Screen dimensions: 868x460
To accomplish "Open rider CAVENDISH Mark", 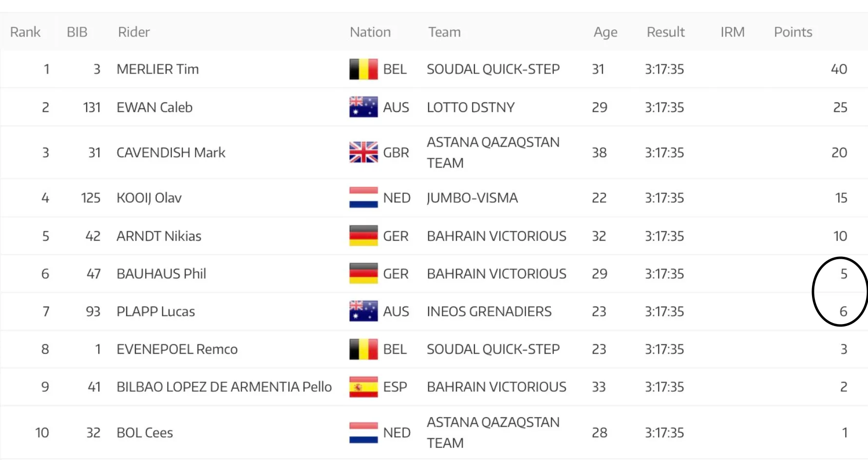I will coord(171,153).
